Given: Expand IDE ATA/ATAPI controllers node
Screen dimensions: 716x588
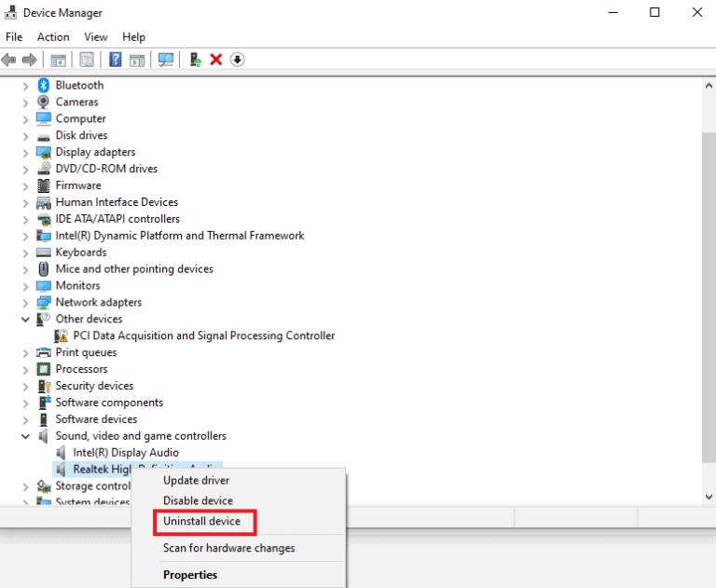Looking at the screenshot, I should 25,220.
